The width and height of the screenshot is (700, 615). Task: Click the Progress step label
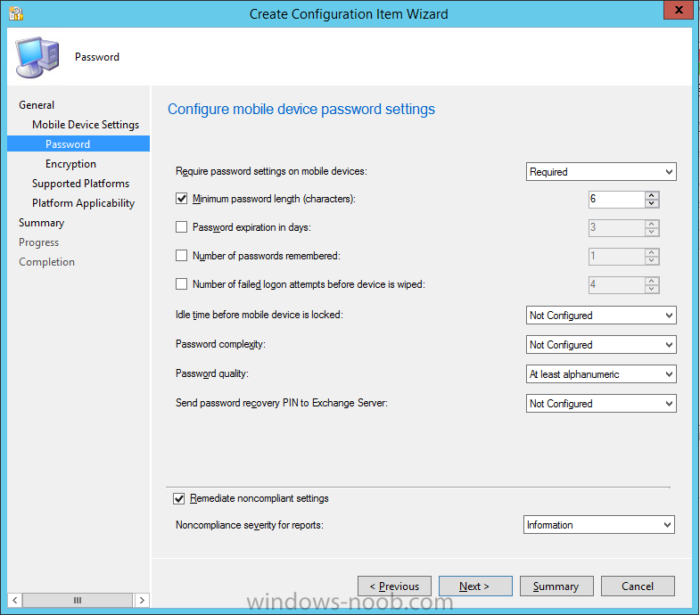(x=39, y=242)
